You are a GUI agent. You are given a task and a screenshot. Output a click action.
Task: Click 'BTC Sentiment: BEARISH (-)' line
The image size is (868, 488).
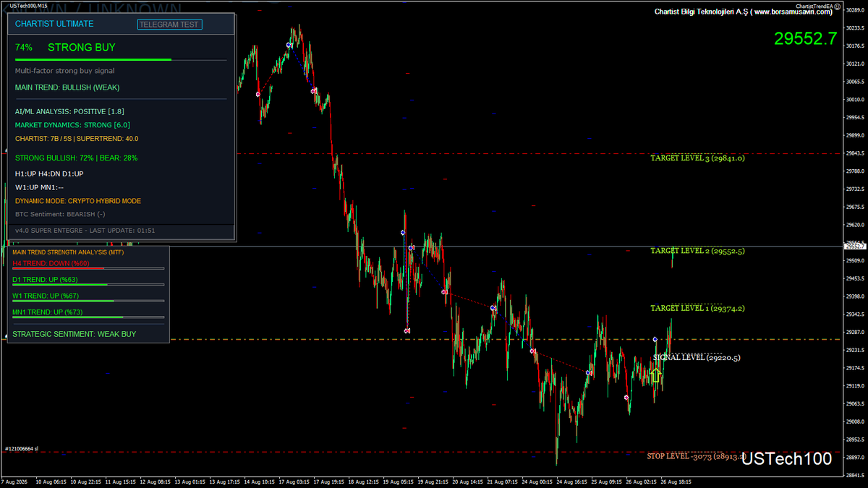coord(60,214)
